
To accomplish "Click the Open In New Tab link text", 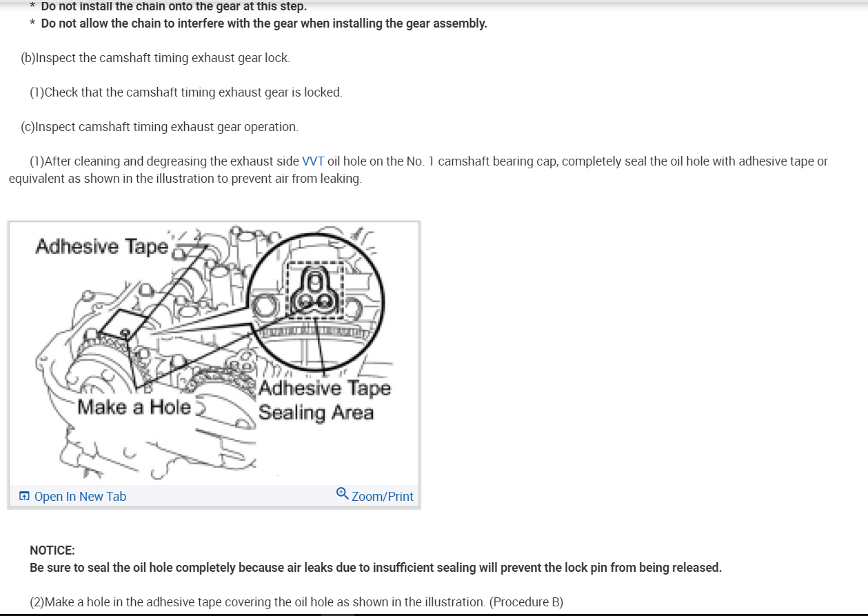I will pos(80,497).
